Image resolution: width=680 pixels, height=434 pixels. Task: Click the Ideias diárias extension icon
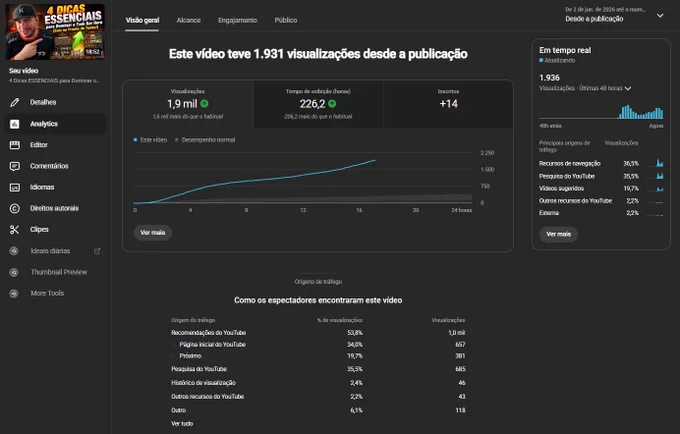click(x=14, y=251)
